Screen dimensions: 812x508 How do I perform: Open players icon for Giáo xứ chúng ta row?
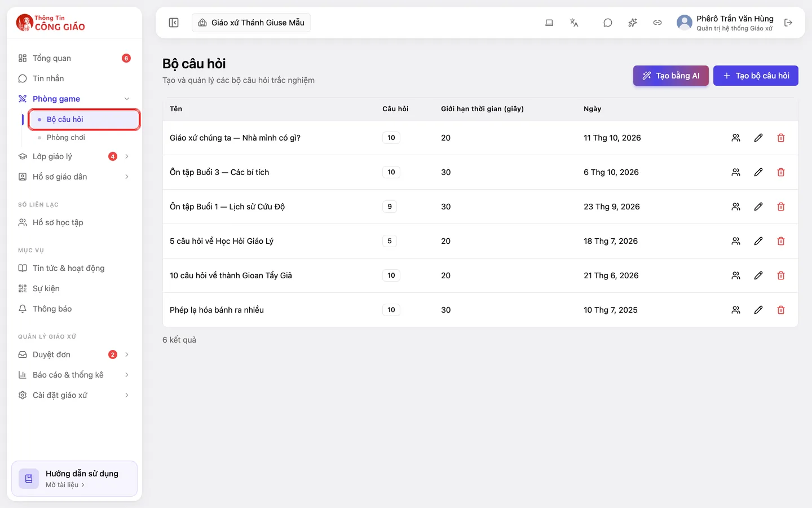736,138
